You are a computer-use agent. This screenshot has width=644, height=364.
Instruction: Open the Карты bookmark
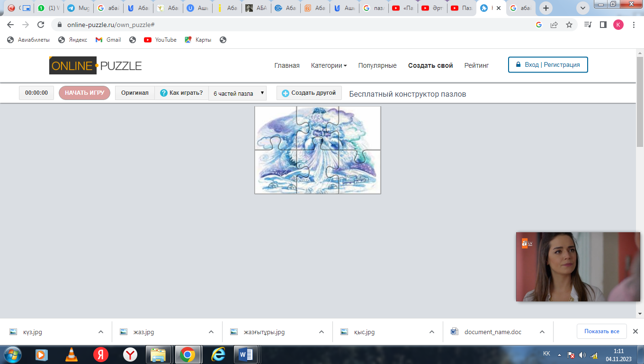[198, 40]
